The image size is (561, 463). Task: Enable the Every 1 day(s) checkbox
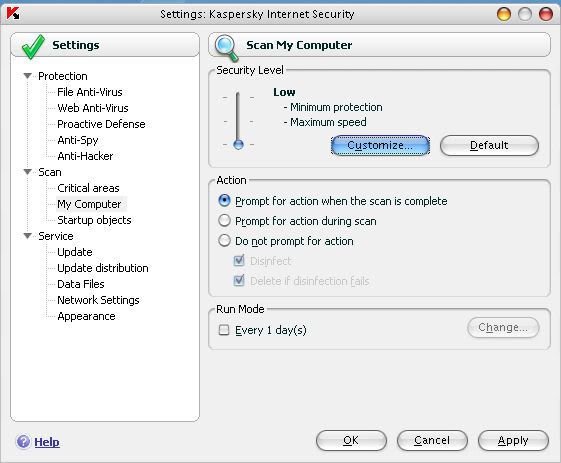click(224, 330)
